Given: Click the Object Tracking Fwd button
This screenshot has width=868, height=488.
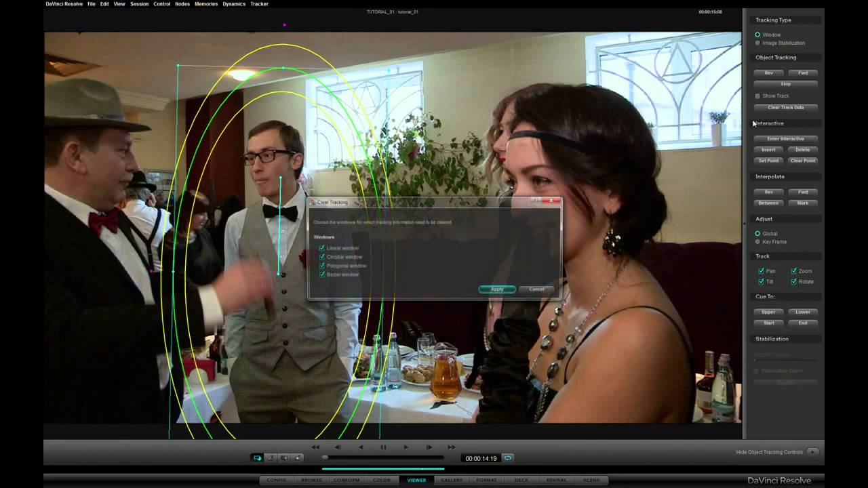Looking at the screenshot, I should pos(803,73).
